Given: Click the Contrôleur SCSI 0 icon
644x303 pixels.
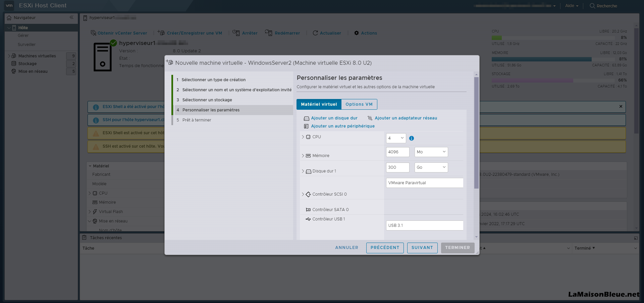Looking at the screenshot, I should pyautogui.click(x=308, y=194).
